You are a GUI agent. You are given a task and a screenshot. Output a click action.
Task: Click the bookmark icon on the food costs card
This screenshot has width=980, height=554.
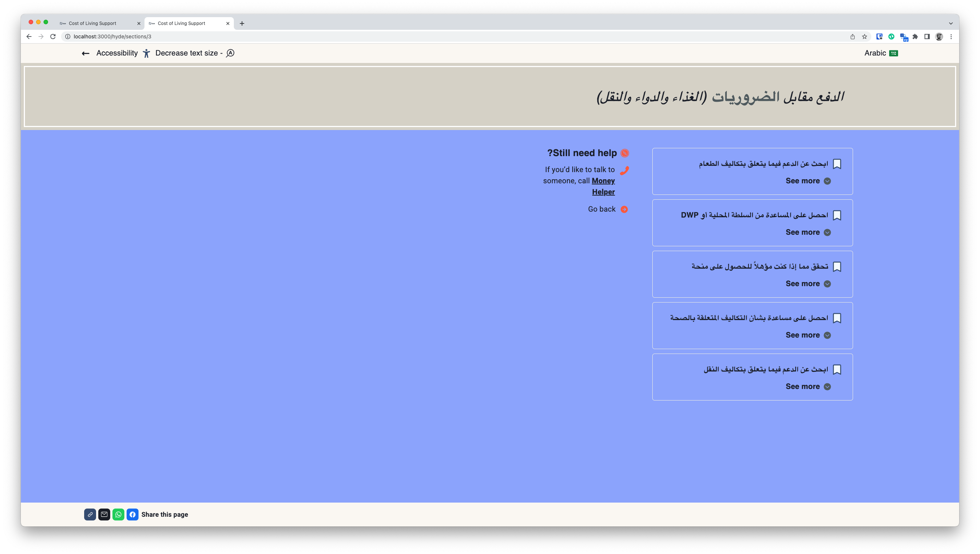(837, 163)
